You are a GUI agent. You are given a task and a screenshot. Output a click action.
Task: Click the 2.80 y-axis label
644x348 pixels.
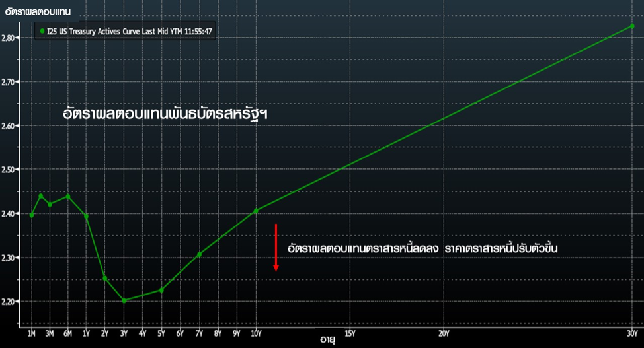point(12,38)
